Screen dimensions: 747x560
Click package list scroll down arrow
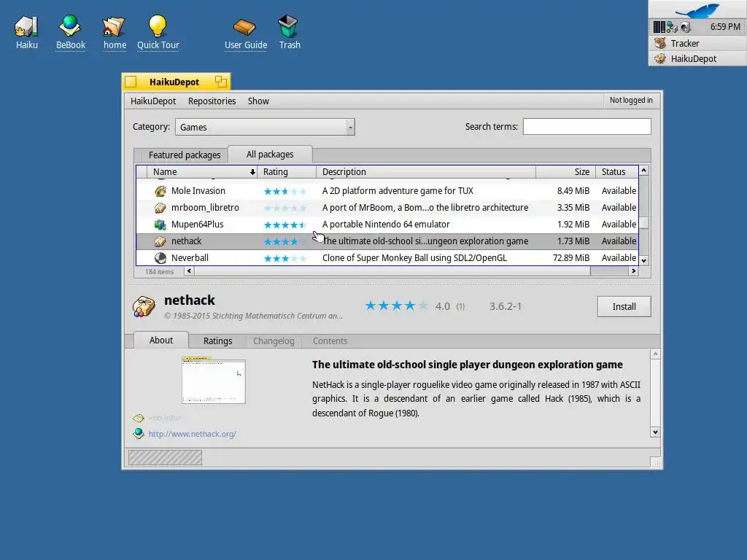[x=643, y=260]
